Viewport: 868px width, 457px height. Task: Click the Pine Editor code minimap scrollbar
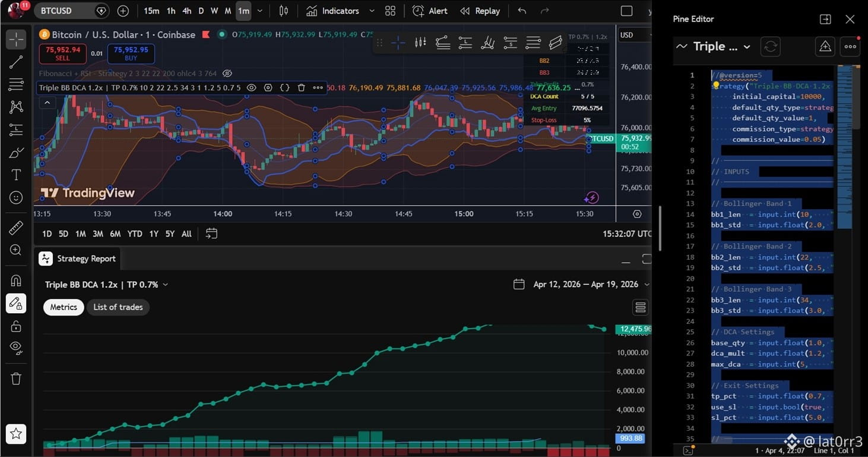842,148
